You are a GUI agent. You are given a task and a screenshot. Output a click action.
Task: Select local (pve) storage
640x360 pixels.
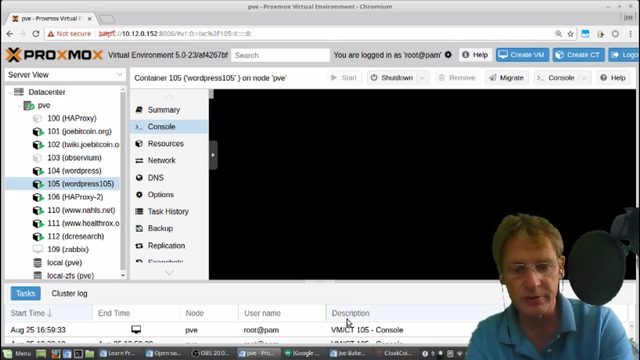pos(63,262)
